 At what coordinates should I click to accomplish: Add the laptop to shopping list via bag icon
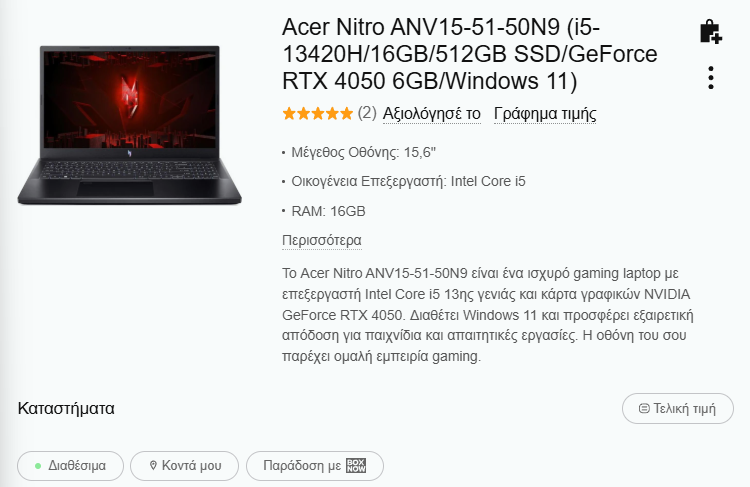tap(711, 32)
